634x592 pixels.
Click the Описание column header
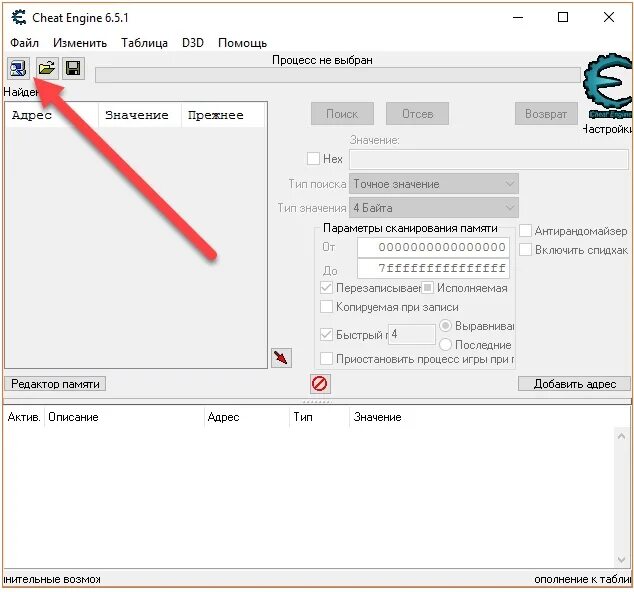[124, 417]
